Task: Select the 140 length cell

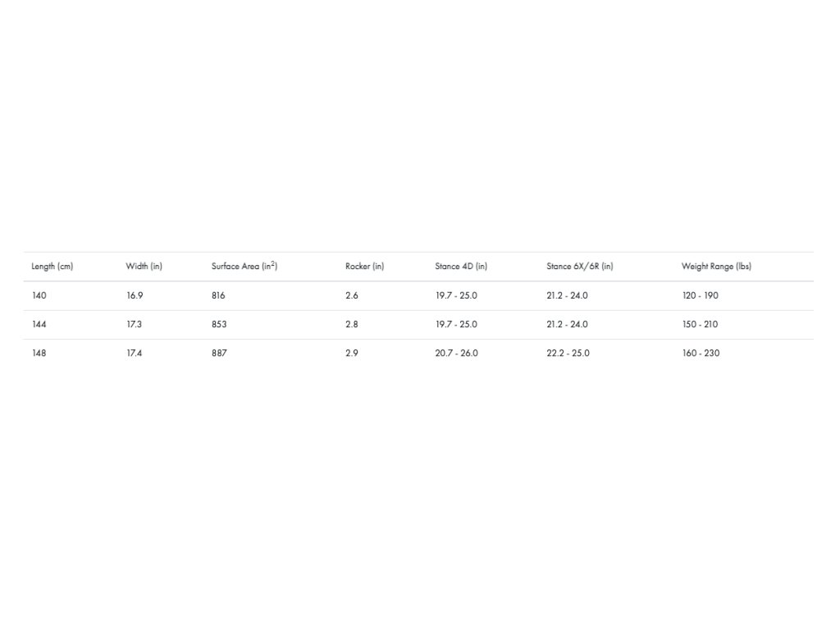Action: tap(39, 295)
